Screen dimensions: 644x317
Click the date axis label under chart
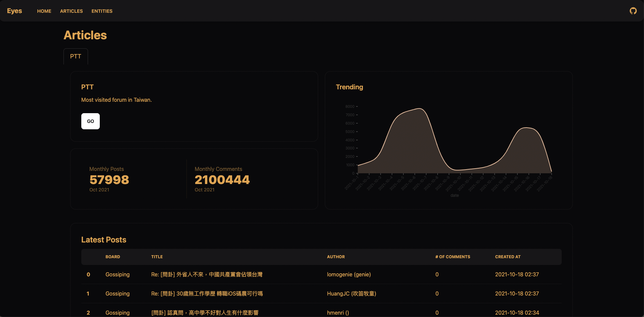(x=455, y=195)
